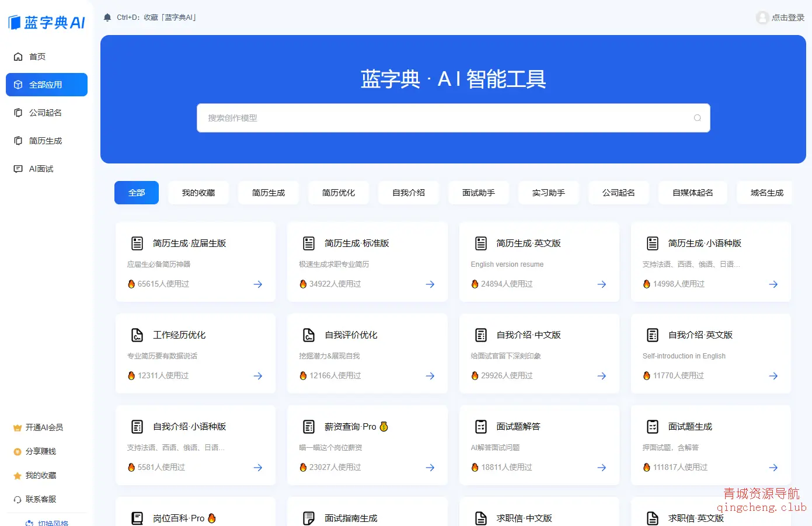812x526 pixels.
Task: Switch to the 域名生成 filter tab
Action: (x=765, y=193)
